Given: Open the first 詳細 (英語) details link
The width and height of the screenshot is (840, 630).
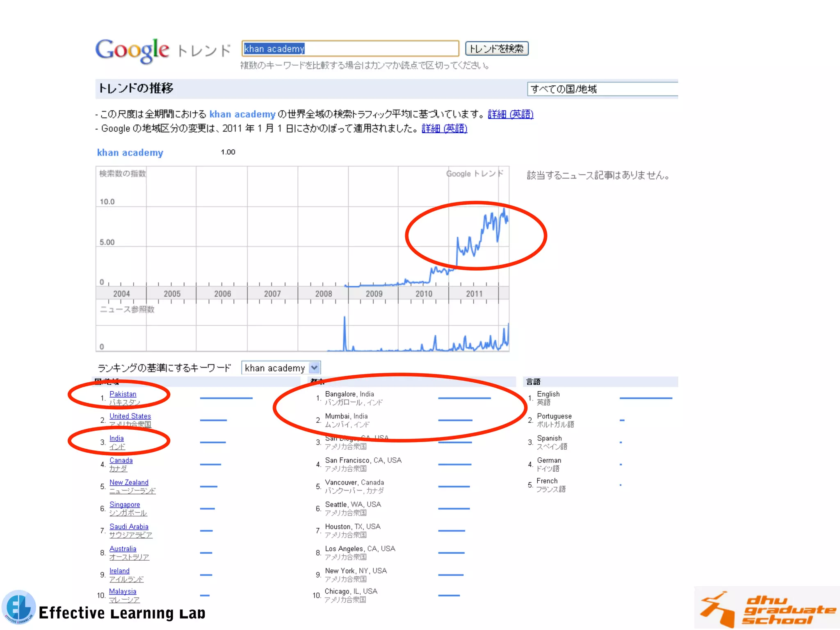Looking at the screenshot, I should coord(510,114).
